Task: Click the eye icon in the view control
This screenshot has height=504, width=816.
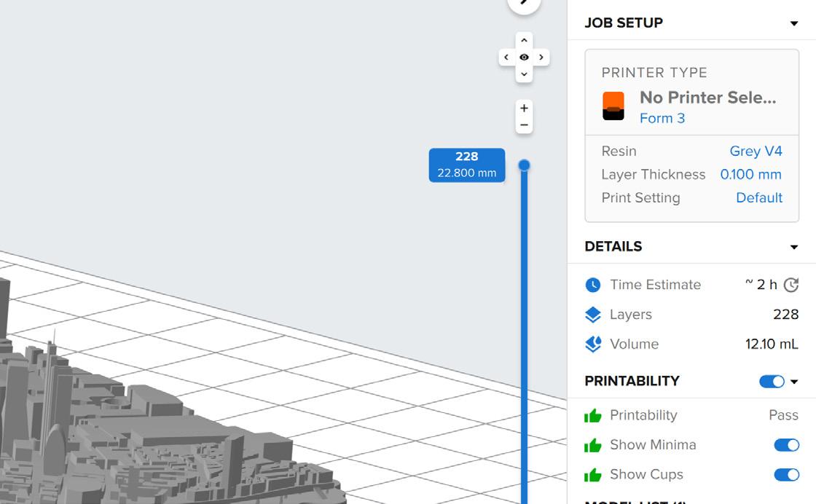Action: pyautogui.click(x=524, y=58)
